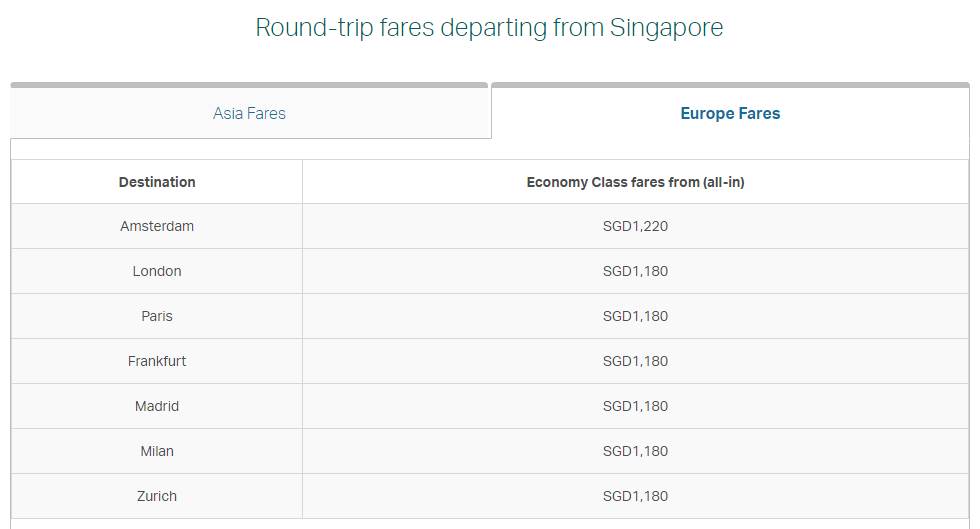Screen dimensions: 980x529
Task: Choose the Madrid destination
Action: pos(157,406)
